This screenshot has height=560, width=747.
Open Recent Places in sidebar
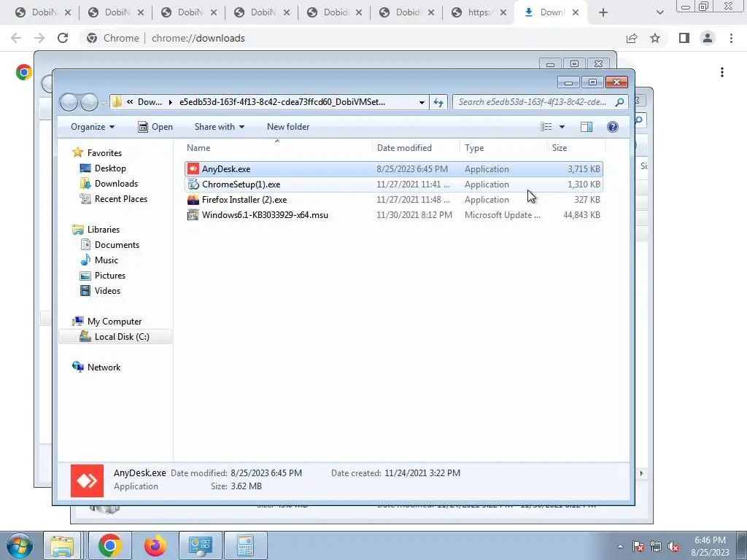pyautogui.click(x=121, y=198)
